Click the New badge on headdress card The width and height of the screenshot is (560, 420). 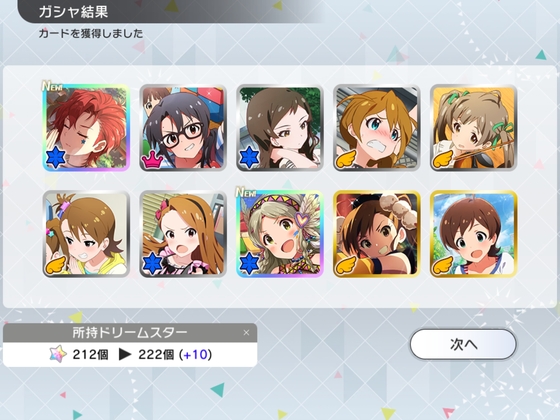coord(246,192)
